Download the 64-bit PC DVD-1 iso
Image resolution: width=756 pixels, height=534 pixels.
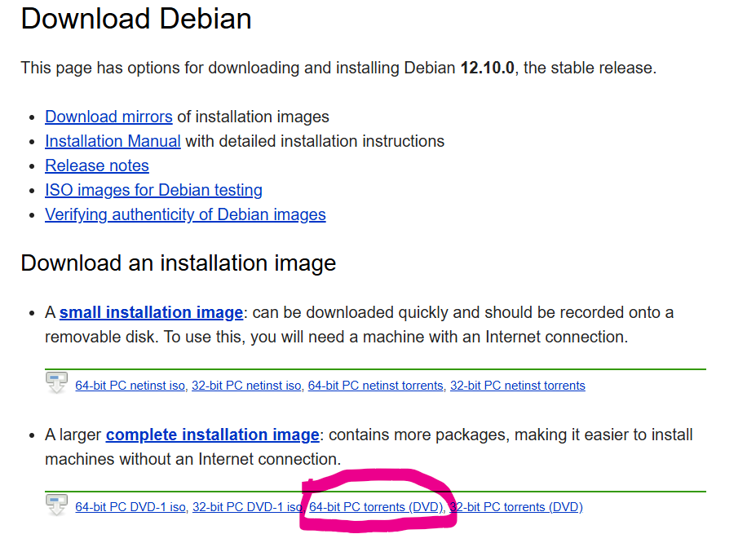[130, 507]
